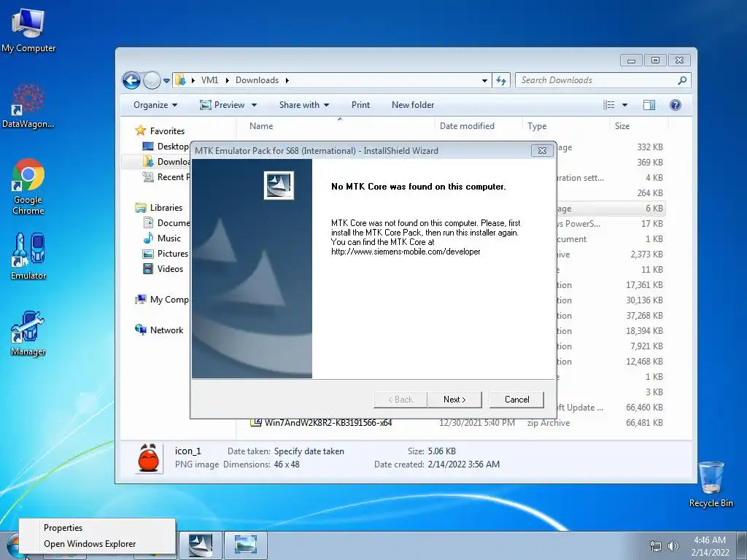Click Preview in the toolbar
747x560 pixels.
[222, 105]
